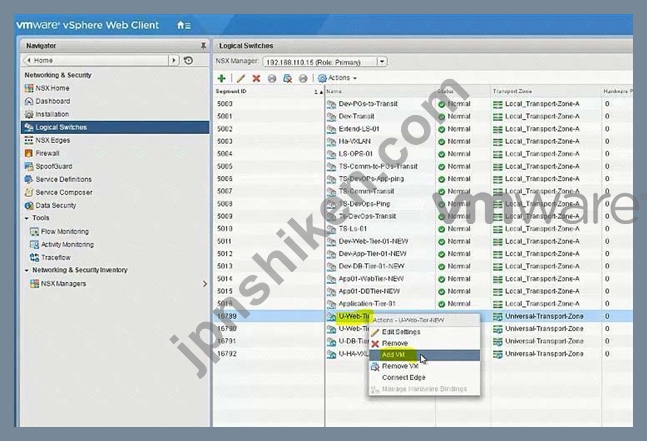This screenshot has width=647, height=441.
Task: Select Dev-POs-to-Transit logical switch
Action: click(368, 104)
